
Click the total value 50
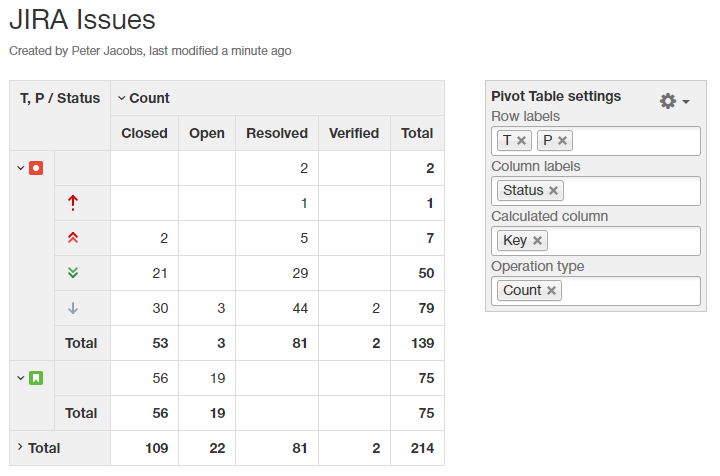click(426, 273)
